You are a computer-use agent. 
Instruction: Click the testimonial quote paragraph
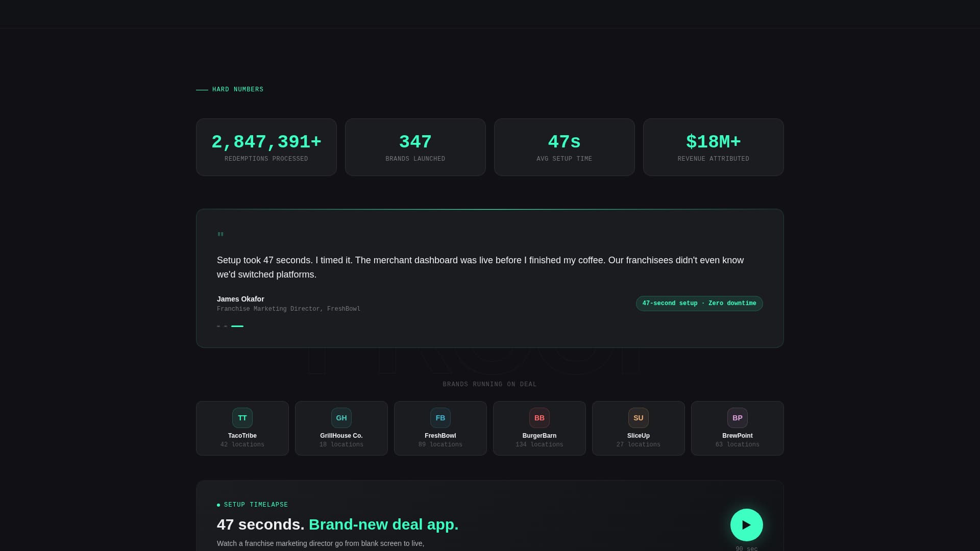[x=480, y=267]
